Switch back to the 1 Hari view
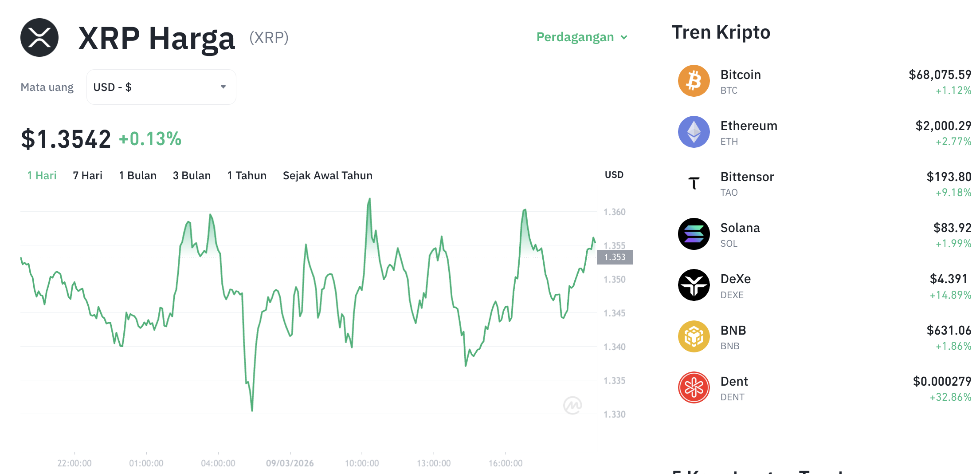This screenshot has width=980, height=474. pos(42,175)
